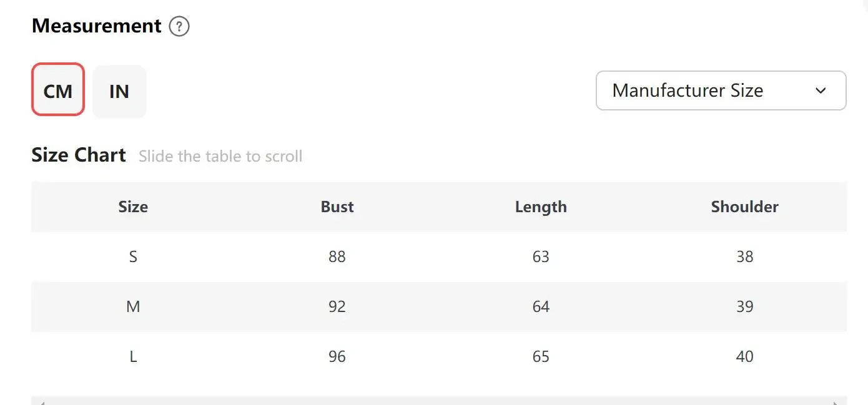Click the left arrow of horizontal scrollbar
This screenshot has height=405, width=868.
tap(41, 403)
